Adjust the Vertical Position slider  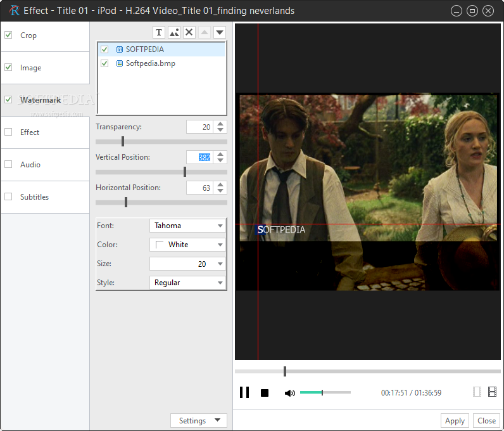point(185,172)
